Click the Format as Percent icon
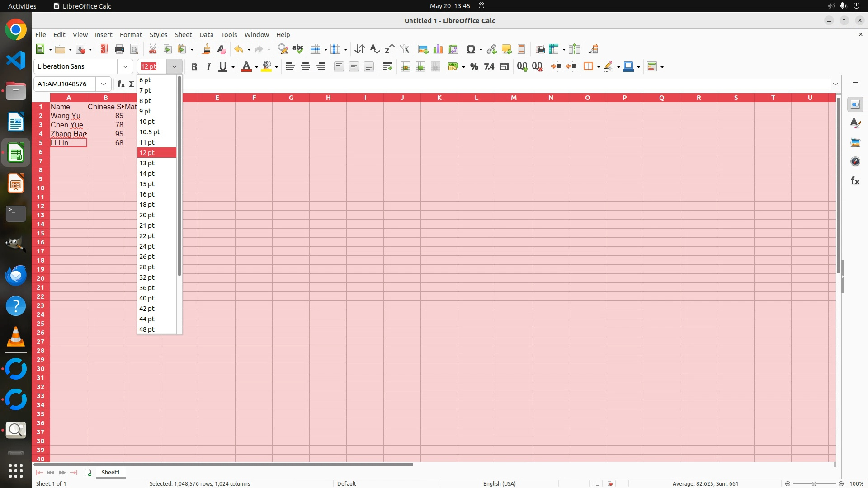The height and width of the screenshot is (488, 868). pyautogui.click(x=474, y=66)
